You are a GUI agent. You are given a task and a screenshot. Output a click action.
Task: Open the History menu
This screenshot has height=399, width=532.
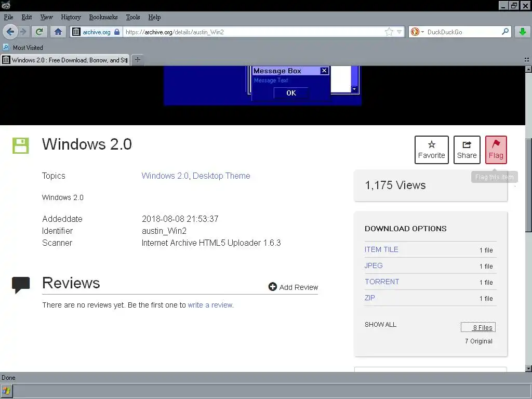(x=71, y=17)
